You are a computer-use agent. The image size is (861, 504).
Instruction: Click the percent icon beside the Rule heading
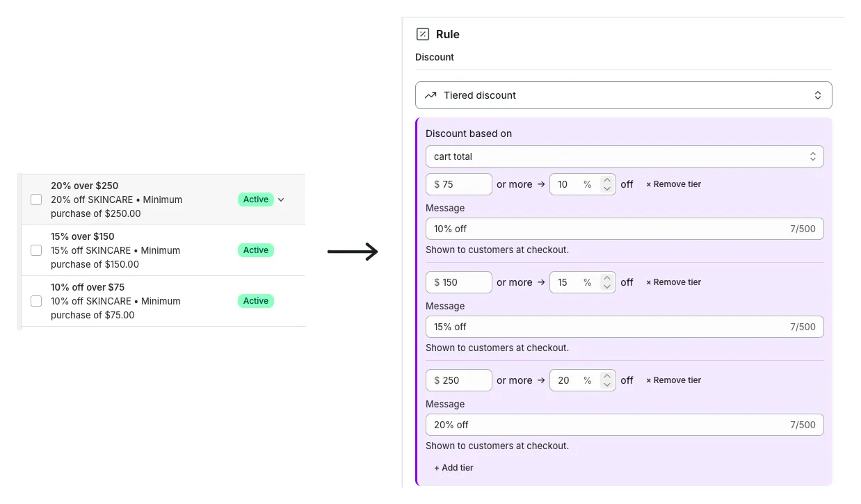(x=422, y=34)
